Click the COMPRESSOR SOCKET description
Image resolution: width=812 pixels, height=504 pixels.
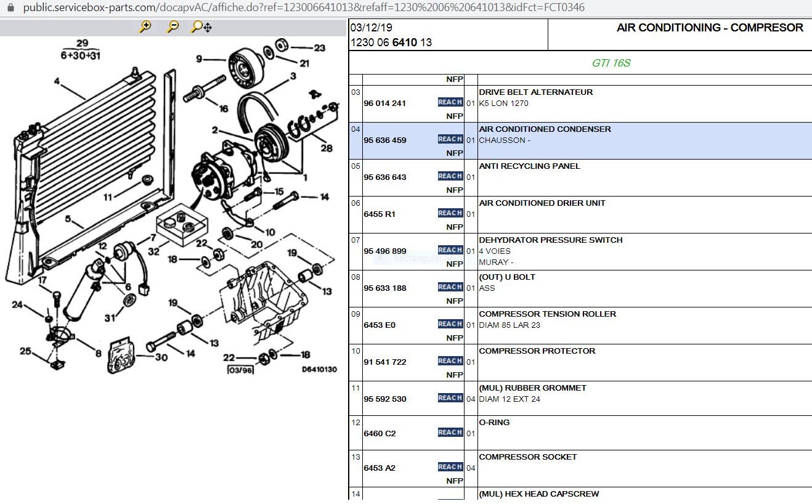(x=528, y=457)
